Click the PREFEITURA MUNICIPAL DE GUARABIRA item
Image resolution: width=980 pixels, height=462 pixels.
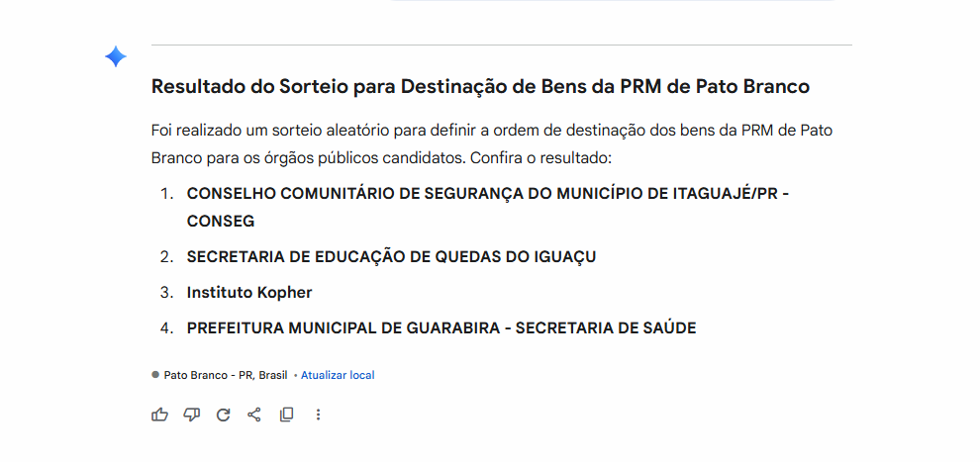click(441, 328)
